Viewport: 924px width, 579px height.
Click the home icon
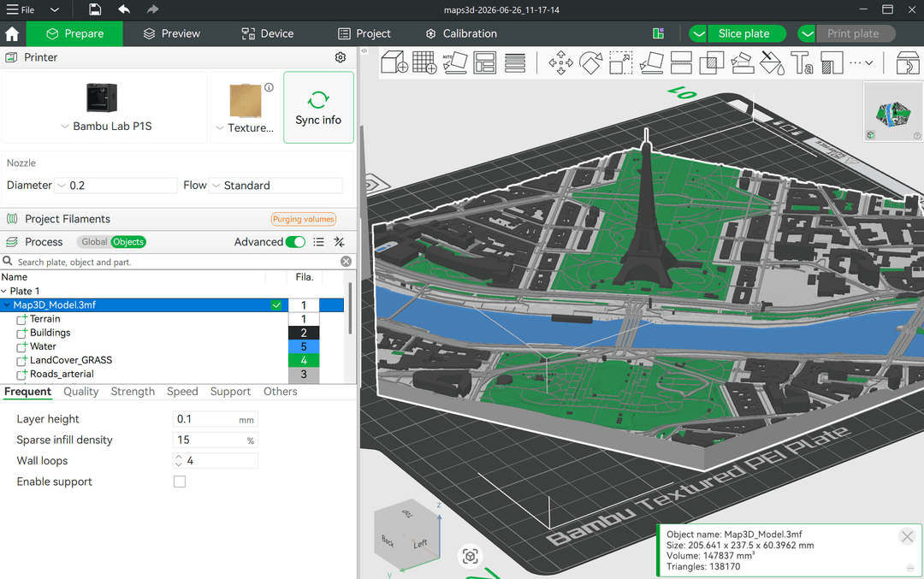click(x=12, y=33)
